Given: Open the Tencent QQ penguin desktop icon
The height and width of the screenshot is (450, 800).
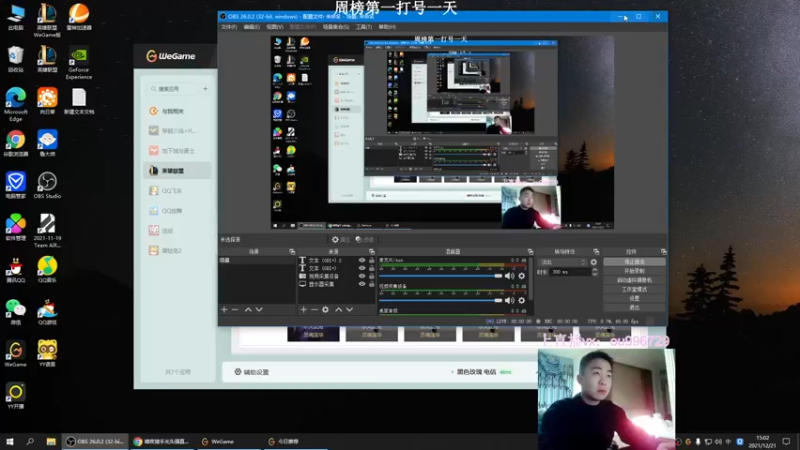Looking at the screenshot, I should (x=15, y=269).
